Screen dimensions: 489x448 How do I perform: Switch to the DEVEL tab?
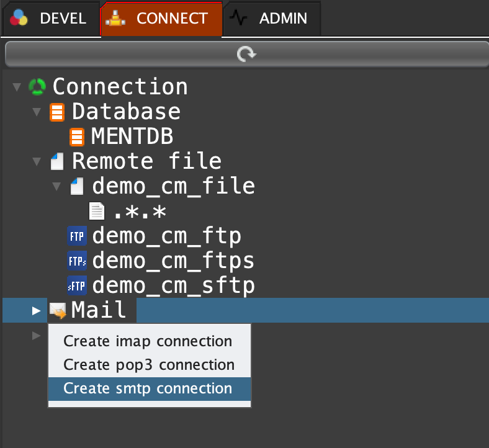point(50,18)
